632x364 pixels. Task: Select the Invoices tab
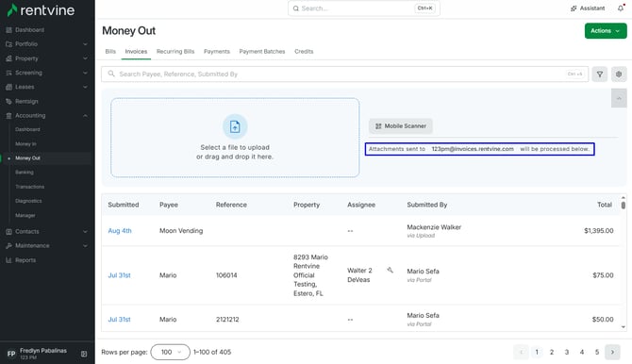[x=136, y=52]
